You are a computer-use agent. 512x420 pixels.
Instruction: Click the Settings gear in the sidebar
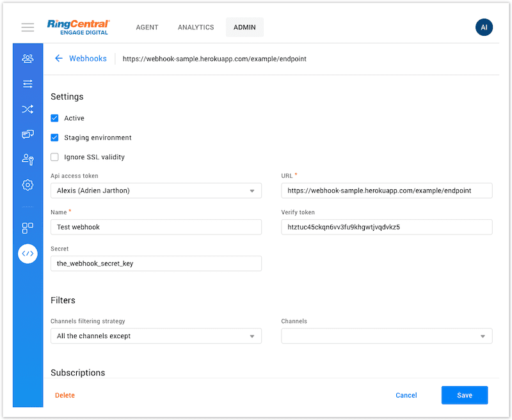[x=28, y=185]
